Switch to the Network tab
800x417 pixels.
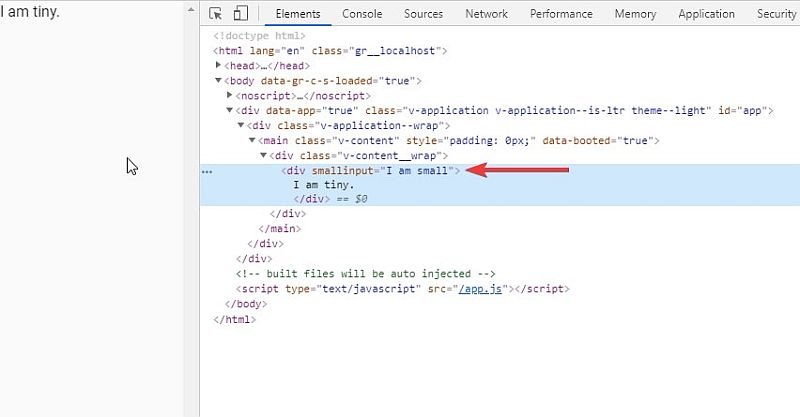(x=486, y=14)
